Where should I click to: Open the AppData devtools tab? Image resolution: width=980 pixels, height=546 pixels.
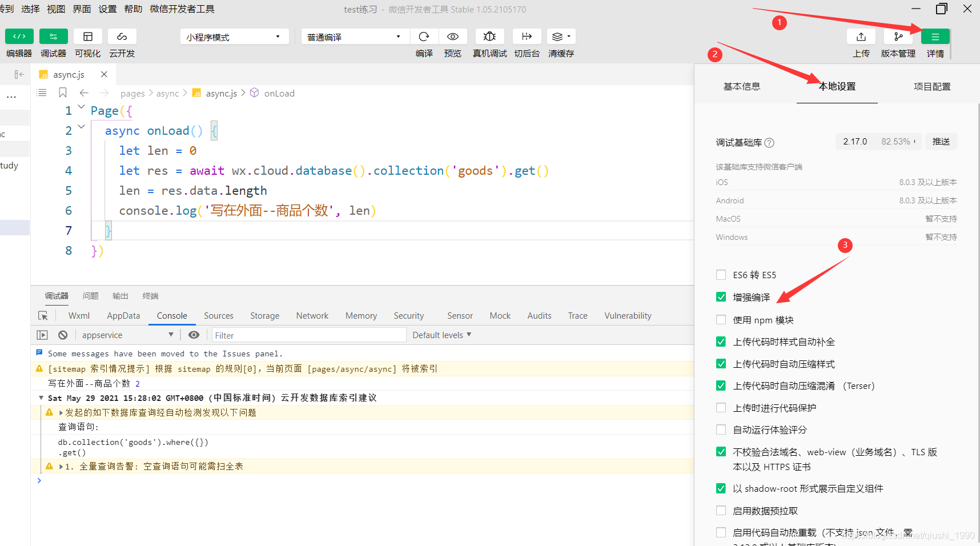pos(123,316)
